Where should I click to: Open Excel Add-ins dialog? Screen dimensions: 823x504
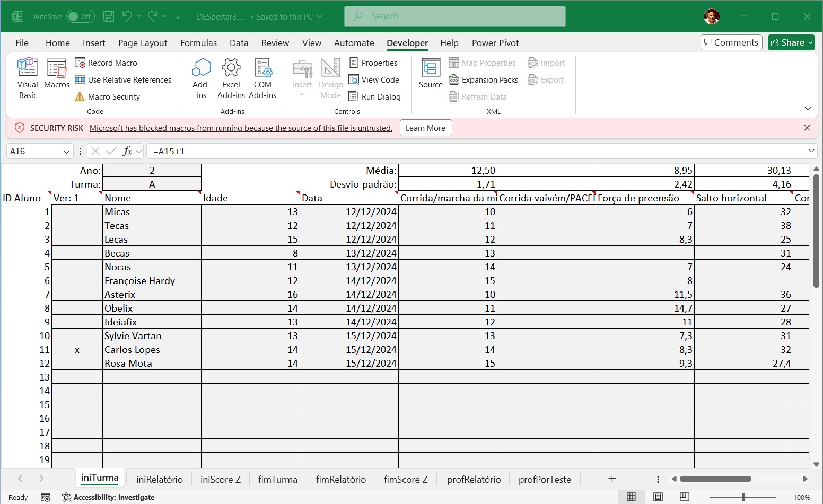tap(231, 78)
